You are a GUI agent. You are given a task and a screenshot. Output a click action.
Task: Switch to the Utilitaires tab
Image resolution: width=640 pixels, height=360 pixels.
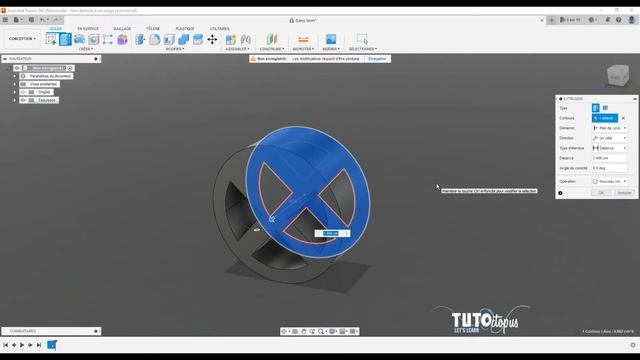click(220, 29)
